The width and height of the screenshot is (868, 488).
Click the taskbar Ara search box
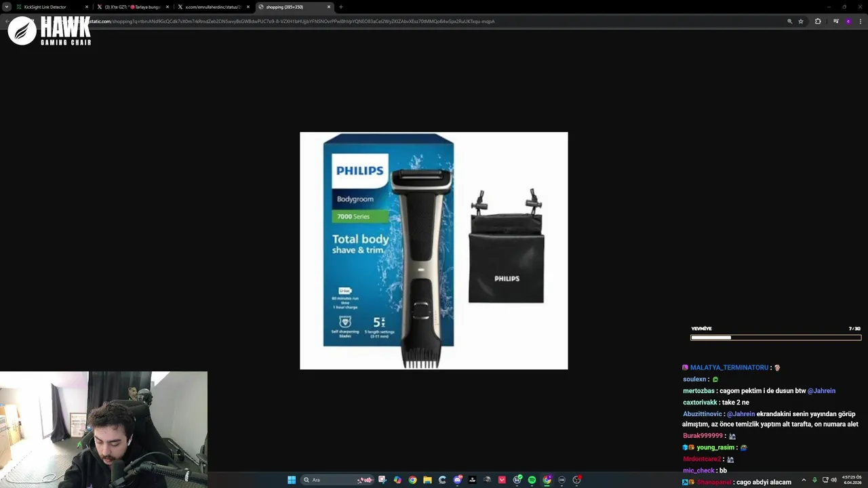click(338, 480)
